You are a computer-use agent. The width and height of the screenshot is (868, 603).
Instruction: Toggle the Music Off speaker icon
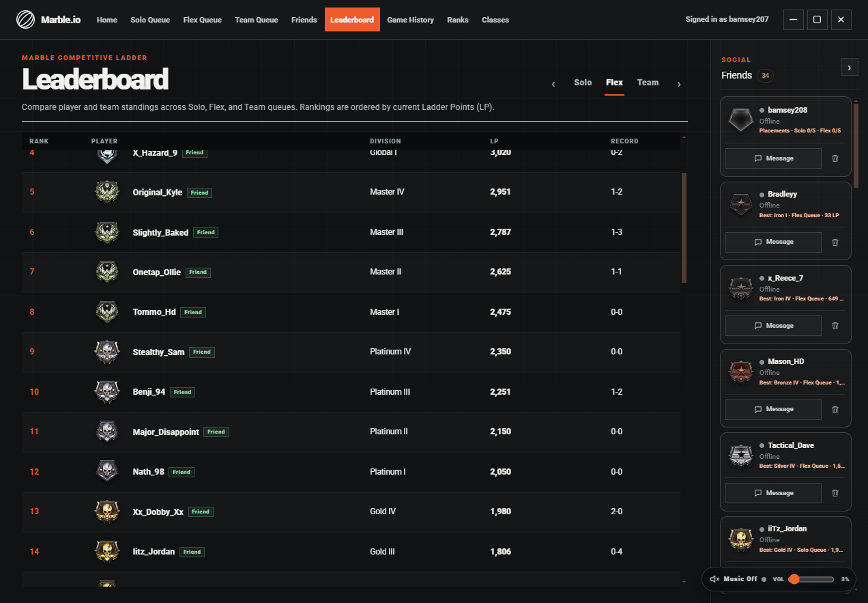(715, 579)
